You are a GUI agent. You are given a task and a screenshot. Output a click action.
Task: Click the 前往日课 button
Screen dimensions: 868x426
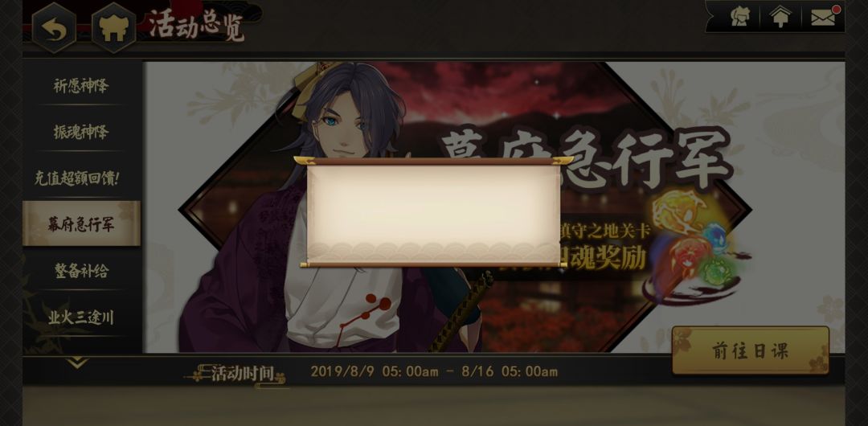pyautogui.click(x=750, y=350)
